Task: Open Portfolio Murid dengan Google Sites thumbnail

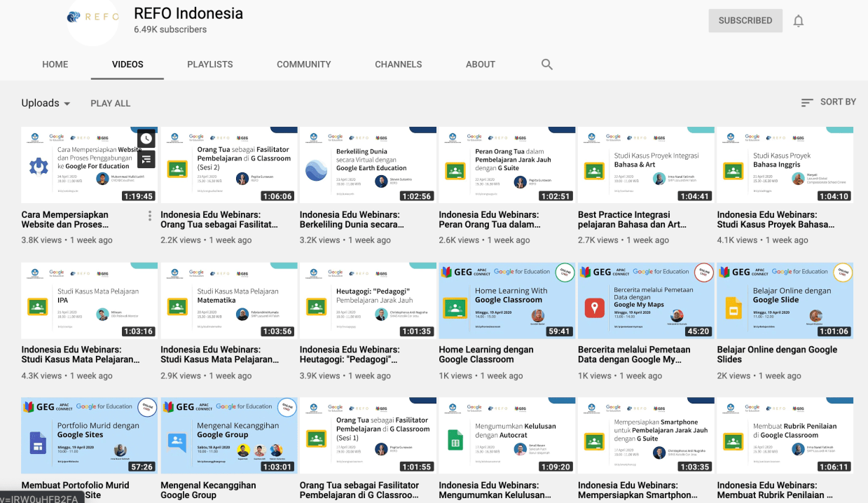Action: tap(90, 436)
